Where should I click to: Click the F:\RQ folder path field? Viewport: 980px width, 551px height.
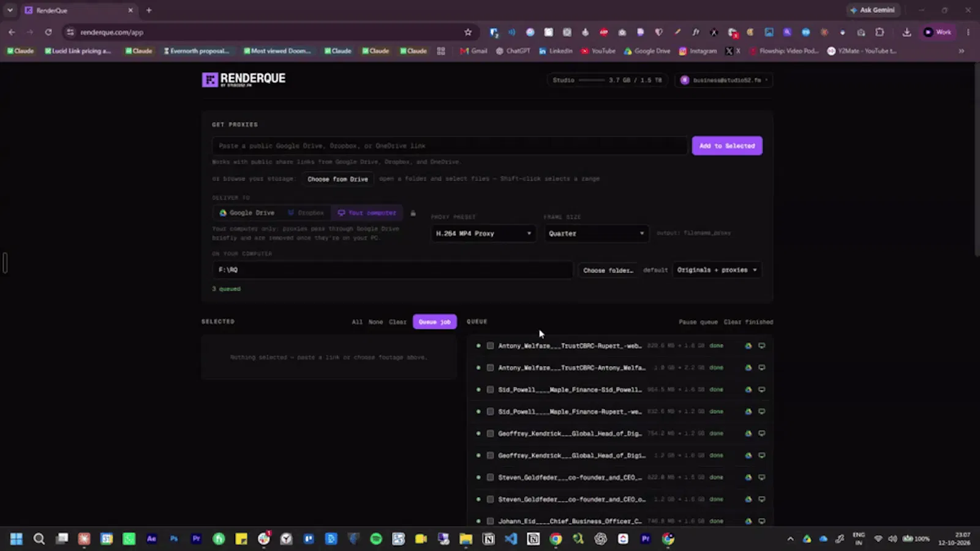click(x=393, y=270)
